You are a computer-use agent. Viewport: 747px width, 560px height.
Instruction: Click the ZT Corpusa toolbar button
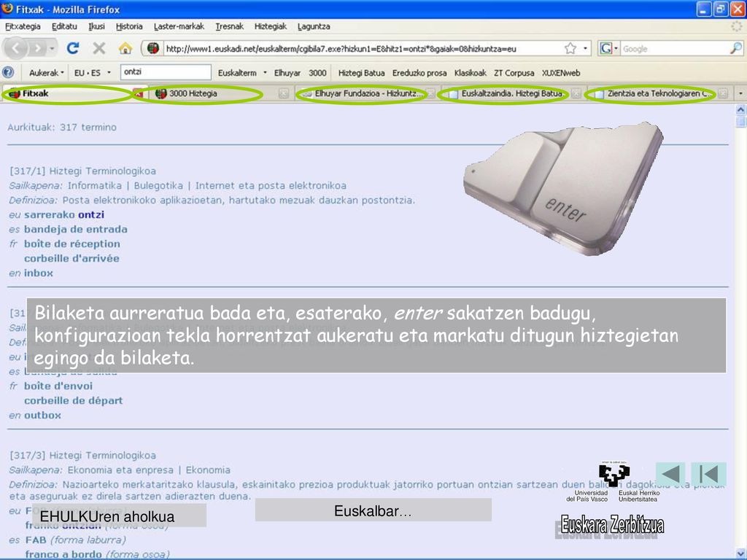click(514, 73)
